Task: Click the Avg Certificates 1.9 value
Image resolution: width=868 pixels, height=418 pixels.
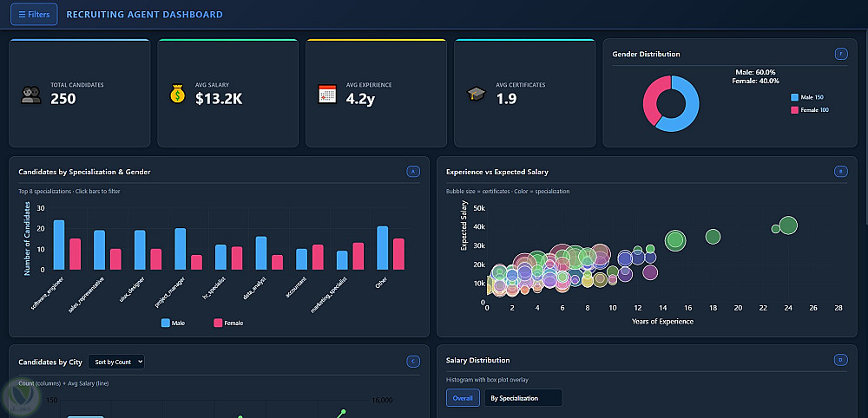Action: (507, 99)
